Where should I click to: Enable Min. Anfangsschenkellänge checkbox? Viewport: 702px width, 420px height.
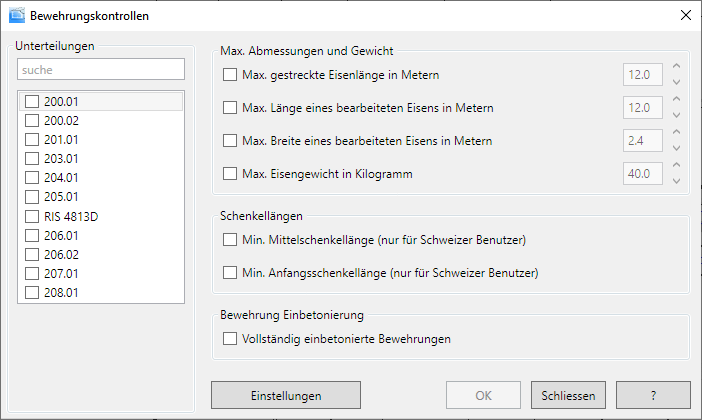[x=231, y=273]
